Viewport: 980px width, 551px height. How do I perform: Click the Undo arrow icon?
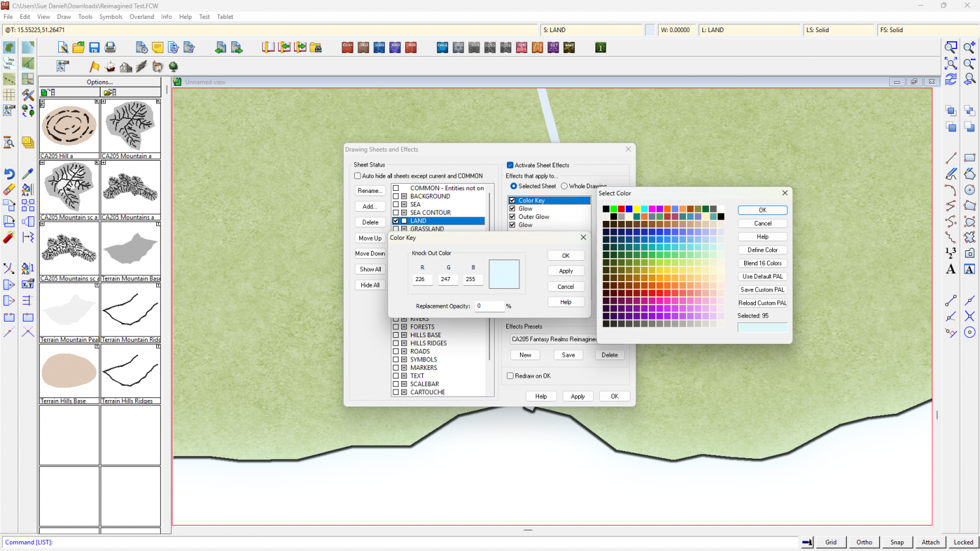9,174
